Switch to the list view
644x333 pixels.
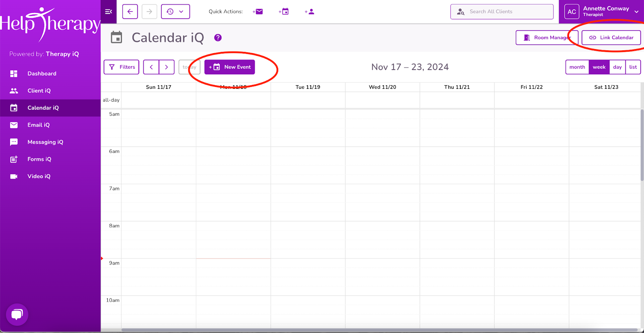click(x=633, y=67)
